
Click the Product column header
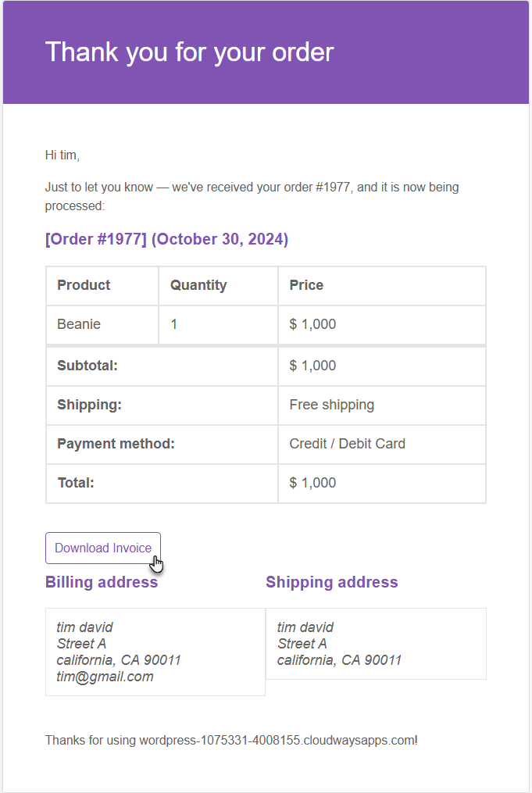(x=102, y=285)
